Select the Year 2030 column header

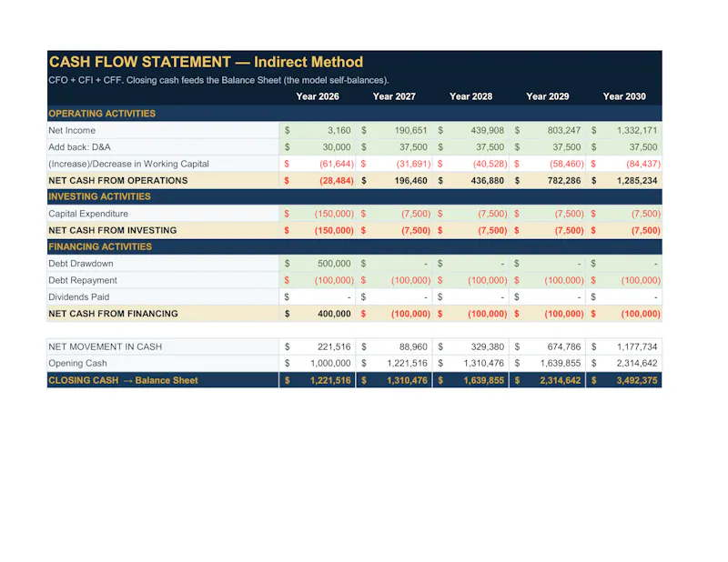(624, 96)
